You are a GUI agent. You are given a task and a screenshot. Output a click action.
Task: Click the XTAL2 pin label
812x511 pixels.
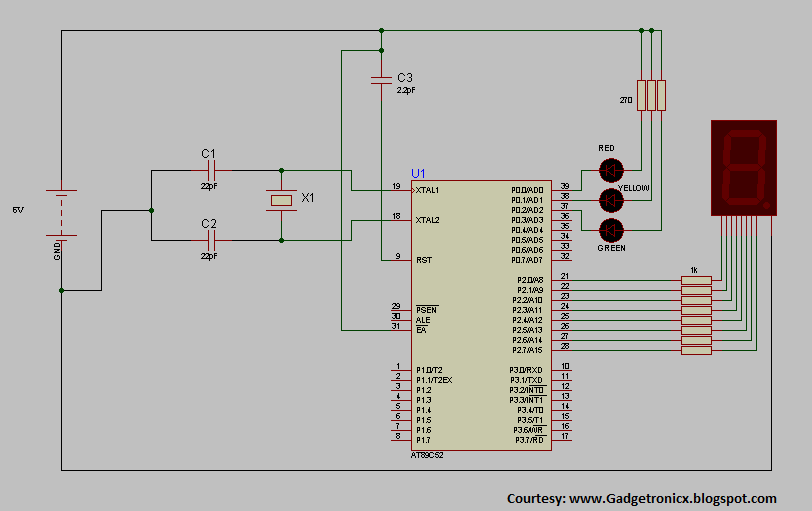427,220
